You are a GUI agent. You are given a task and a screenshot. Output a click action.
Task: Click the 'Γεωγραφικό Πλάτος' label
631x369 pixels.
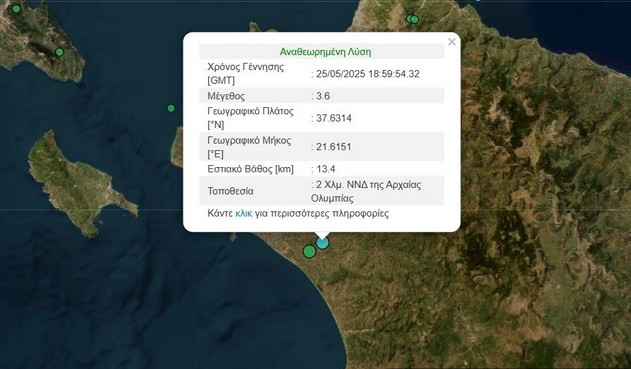[x=250, y=111]
